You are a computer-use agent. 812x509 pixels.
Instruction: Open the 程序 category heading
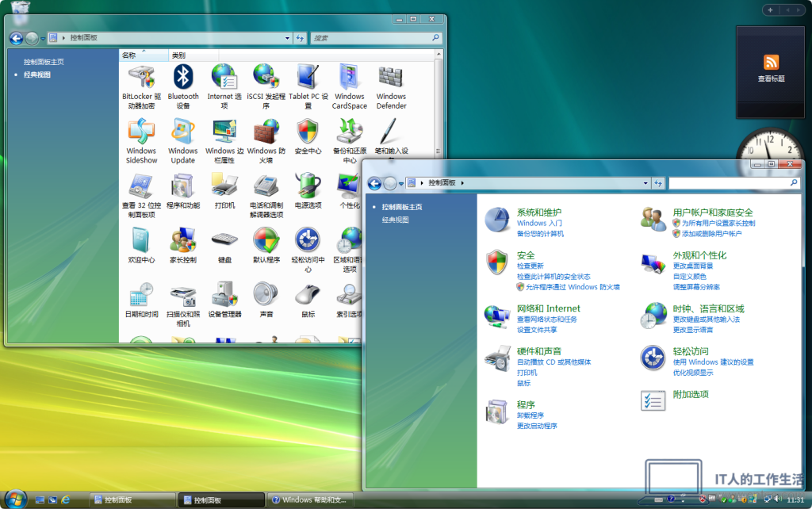(526, 404)
